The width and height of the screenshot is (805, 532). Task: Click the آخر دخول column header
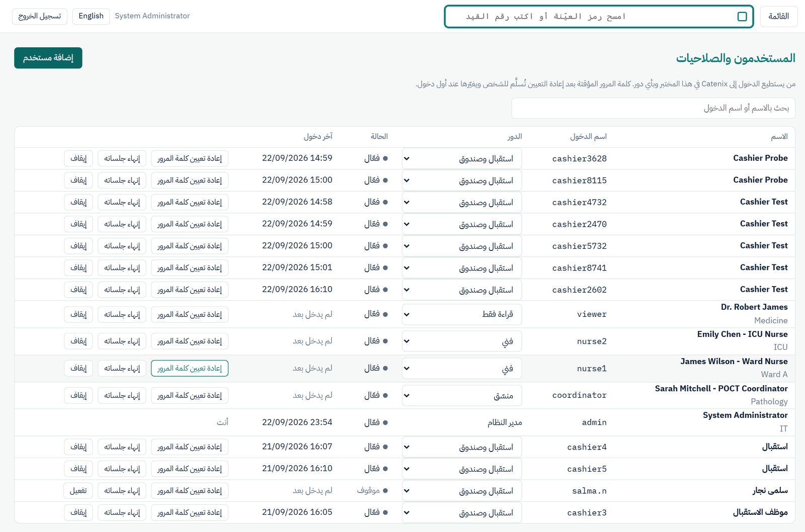(318, 137)
